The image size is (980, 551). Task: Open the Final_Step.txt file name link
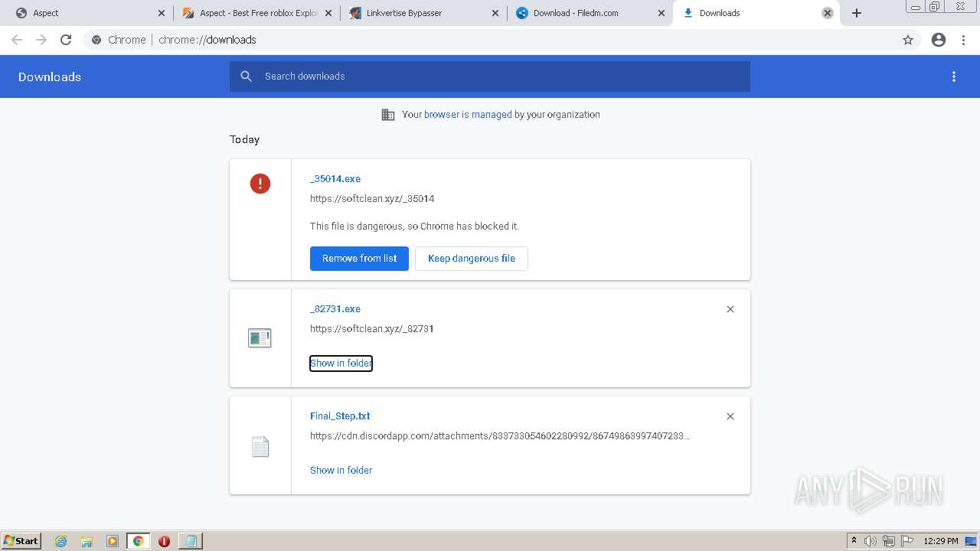point(340,416)
